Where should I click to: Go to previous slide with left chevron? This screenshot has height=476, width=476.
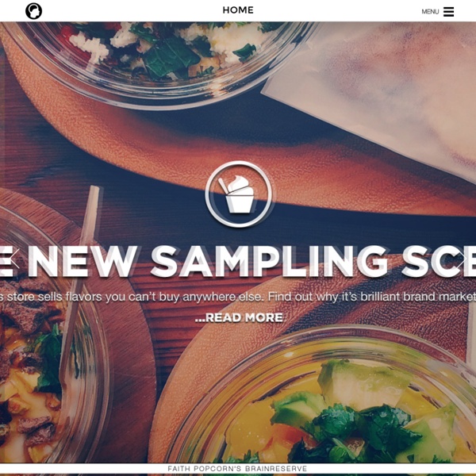click(x=13, y=259)
